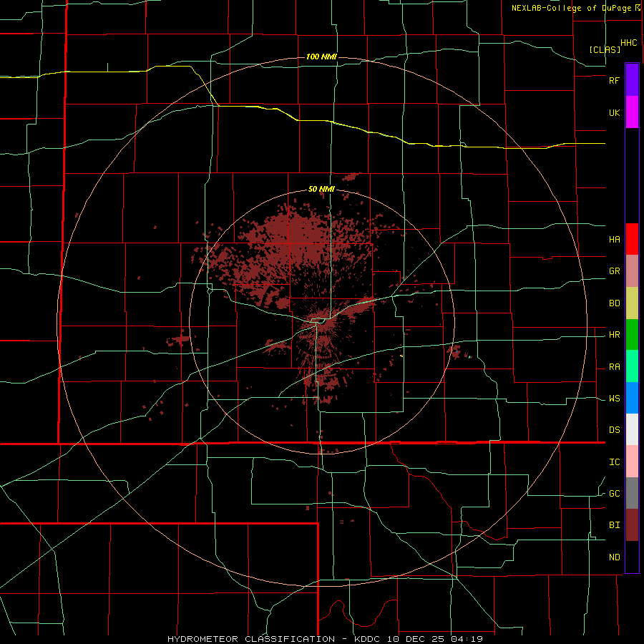Viewport: 644px width, 644px height.
Task: Click the BD legend label
Action: tap(614, 303)
